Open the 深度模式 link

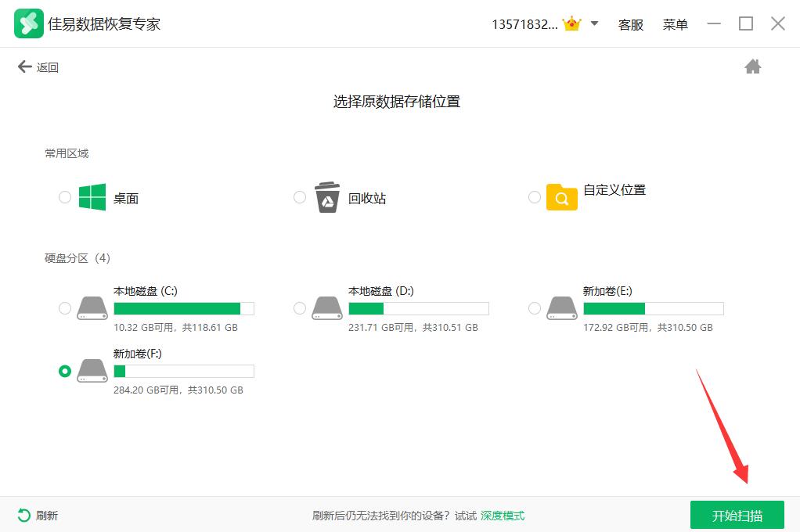click(502, 516)
